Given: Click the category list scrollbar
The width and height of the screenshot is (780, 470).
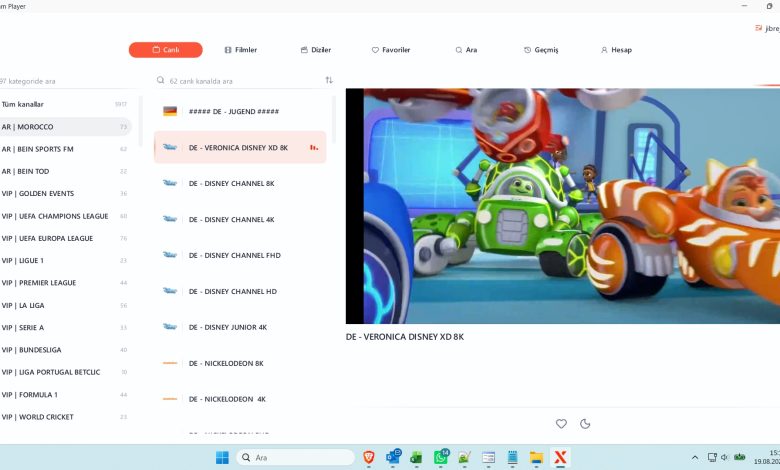Looking at the screenshot, I should tap(141, 120).
